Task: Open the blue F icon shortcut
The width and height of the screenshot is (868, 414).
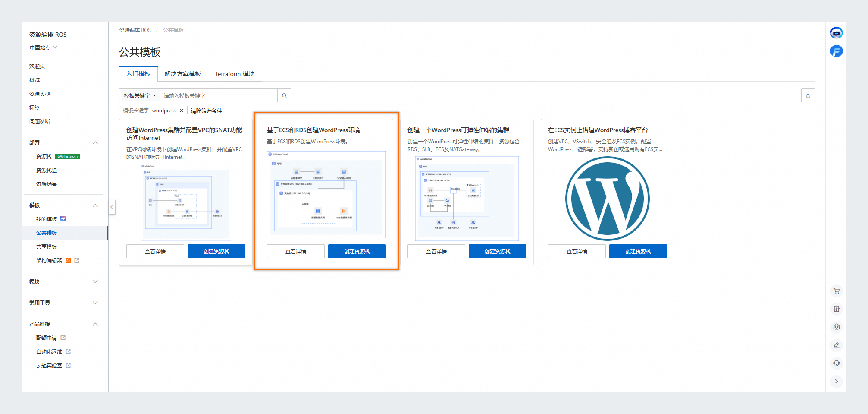Action: [x=836, y=51]
